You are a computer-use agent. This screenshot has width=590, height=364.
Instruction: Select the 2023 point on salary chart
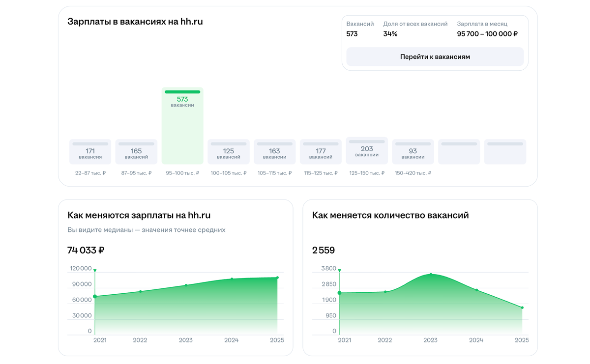coord(186,285)
